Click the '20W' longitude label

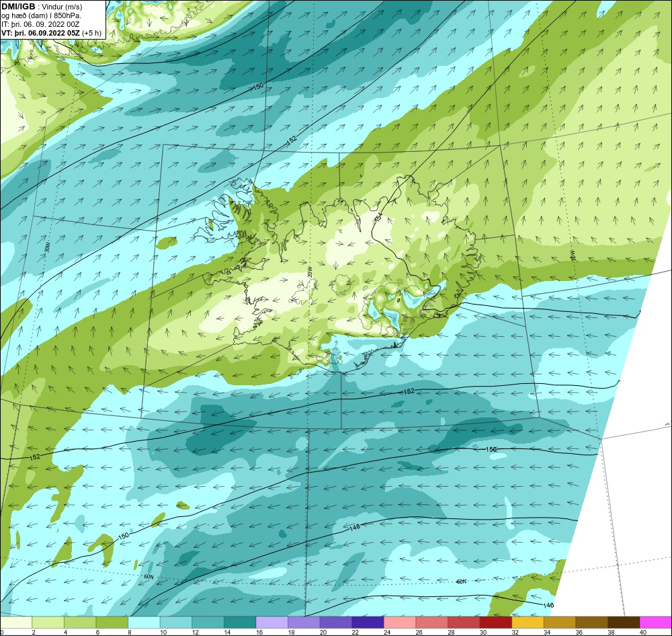309,272
